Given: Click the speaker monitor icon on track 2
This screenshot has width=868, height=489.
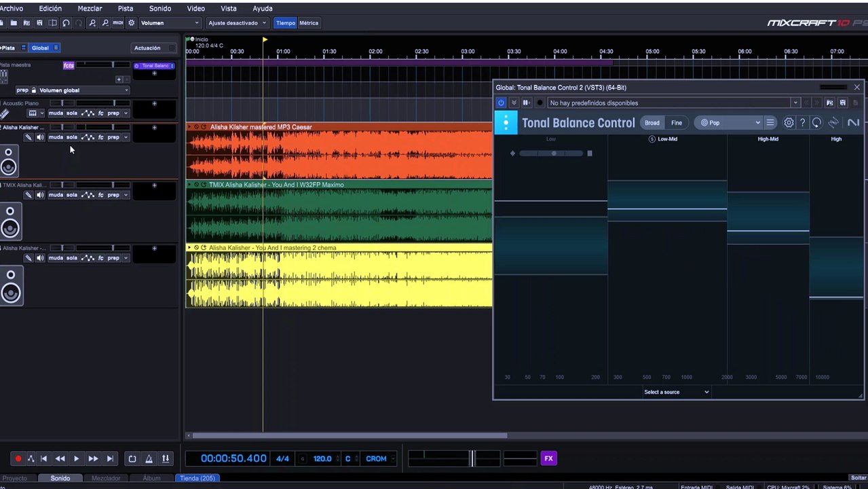Looking at the screenshot, I should coord(40,137).
